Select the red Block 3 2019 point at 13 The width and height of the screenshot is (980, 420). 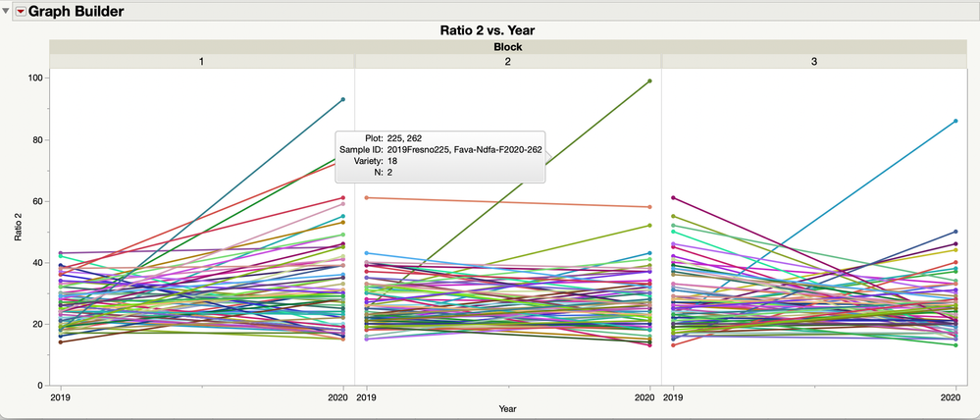(673, 345)
